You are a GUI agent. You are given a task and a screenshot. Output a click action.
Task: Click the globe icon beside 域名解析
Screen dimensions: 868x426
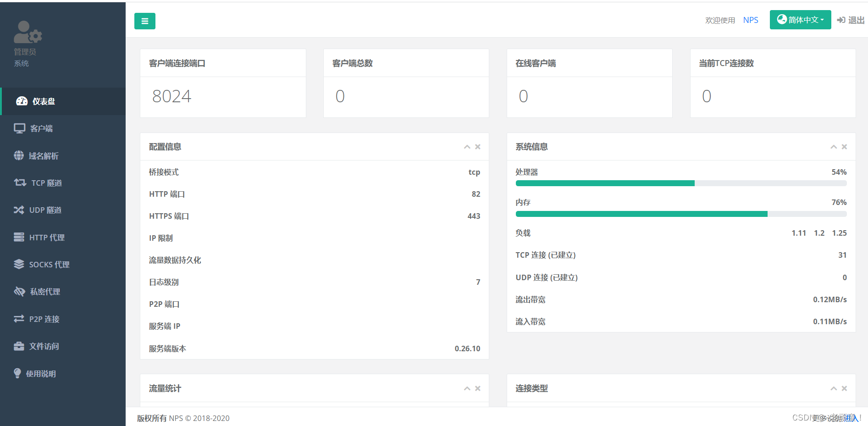click(x=19, y=155)
